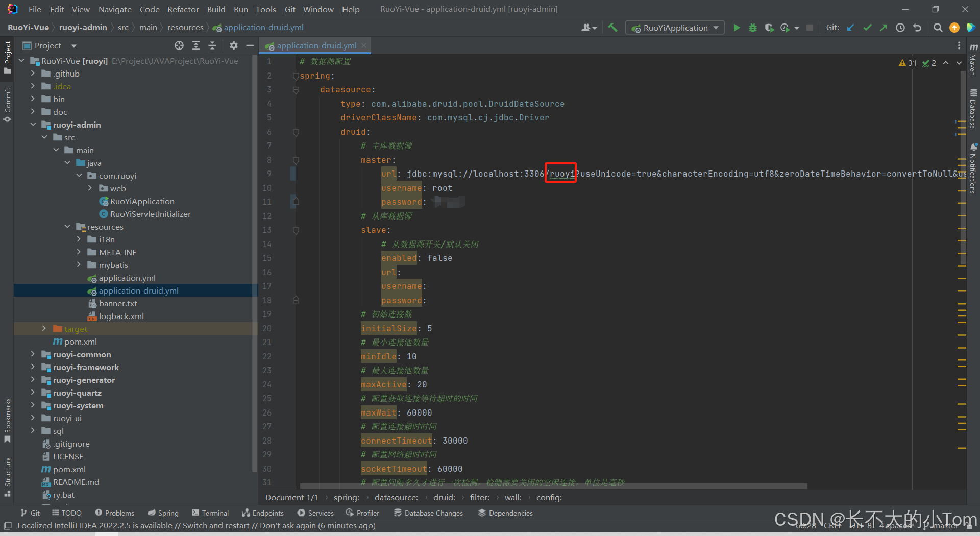Open the Dependencies tool window
Screen dimensions: 980x536
tap(505, 513)
